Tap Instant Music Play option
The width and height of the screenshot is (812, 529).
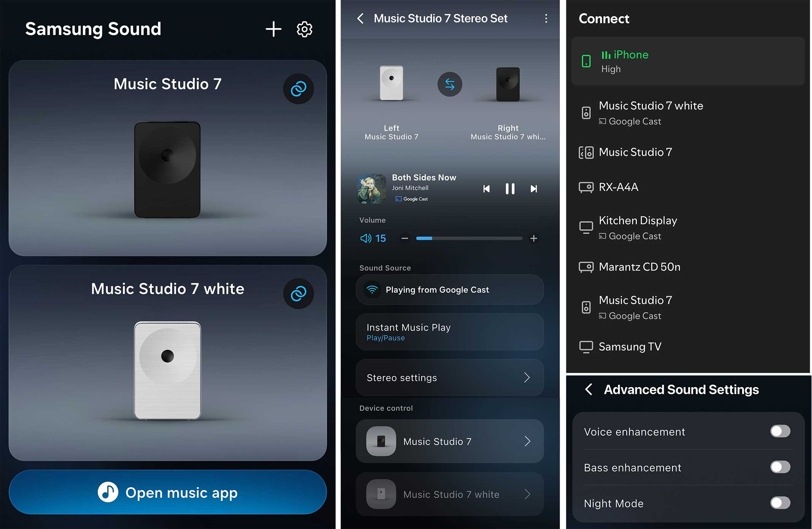click(450, 332)
